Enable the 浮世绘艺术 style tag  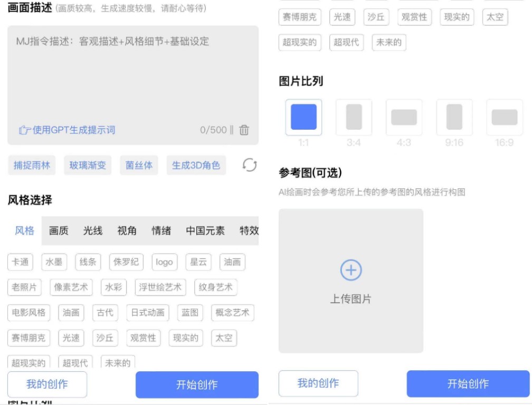[160, 287]
